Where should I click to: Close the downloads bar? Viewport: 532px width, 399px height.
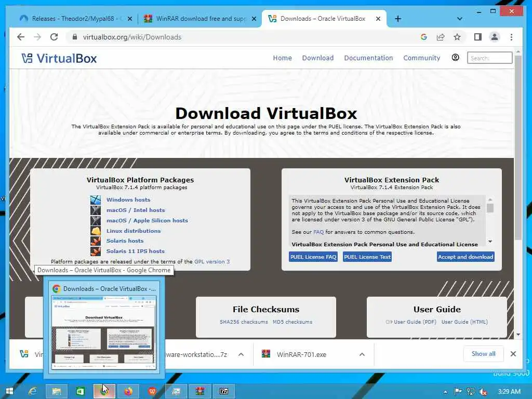[x=513, y=354]
